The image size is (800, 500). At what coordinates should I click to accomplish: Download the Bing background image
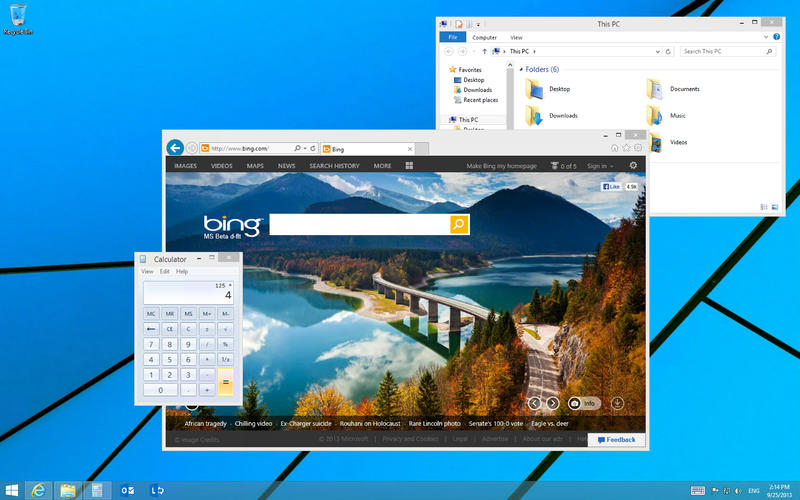pos(617,403)
